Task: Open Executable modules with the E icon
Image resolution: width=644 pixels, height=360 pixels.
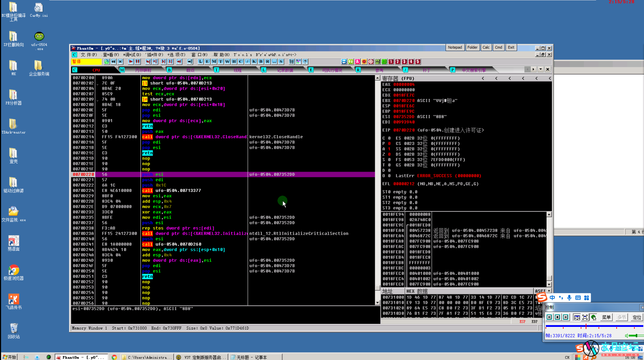Action: pos(207,62)
